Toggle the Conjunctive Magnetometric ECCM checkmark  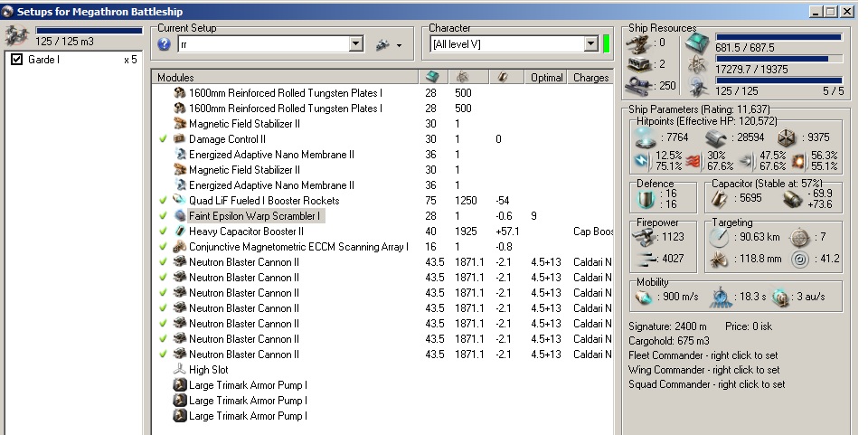coord(163,247)
